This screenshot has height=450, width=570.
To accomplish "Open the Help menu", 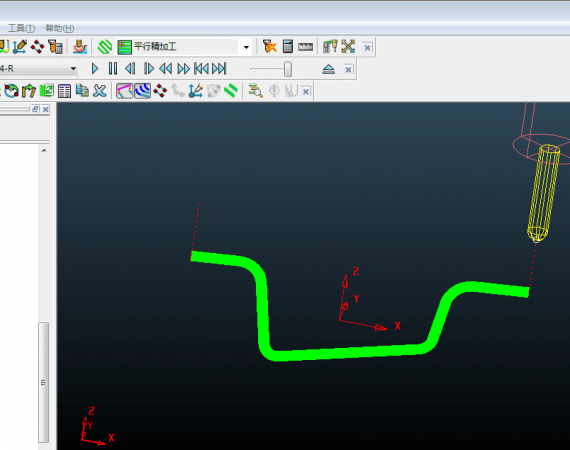I will [60, 28].
